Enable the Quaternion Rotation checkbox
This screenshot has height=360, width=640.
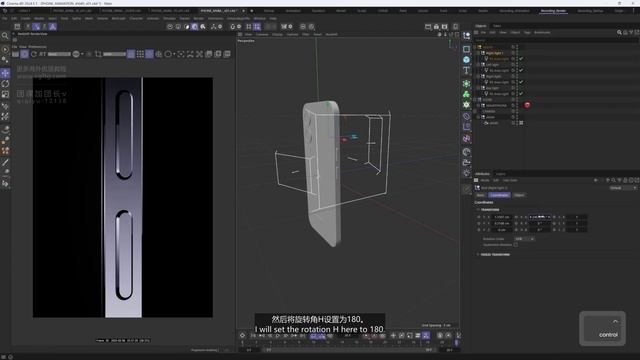coord(516,245)
